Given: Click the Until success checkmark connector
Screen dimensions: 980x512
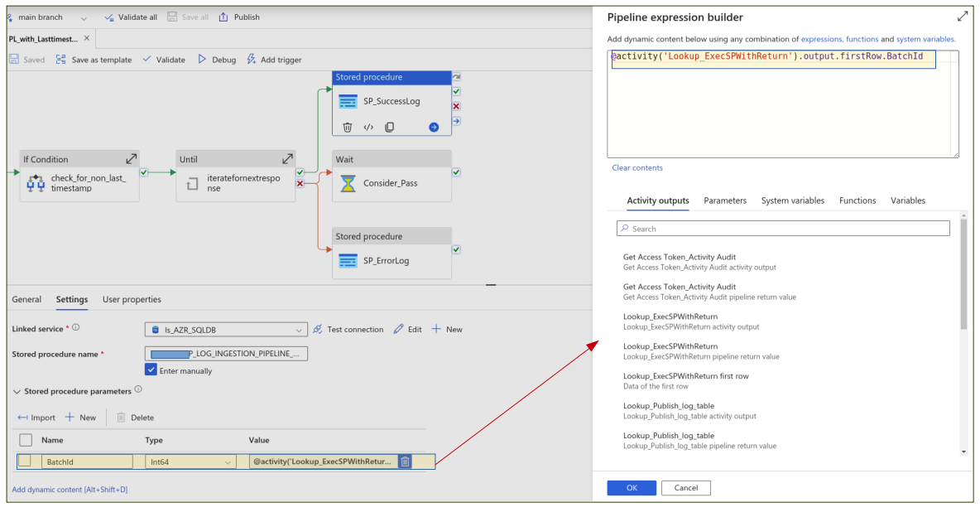Looking at the screenshot, I should pos(300,172).
